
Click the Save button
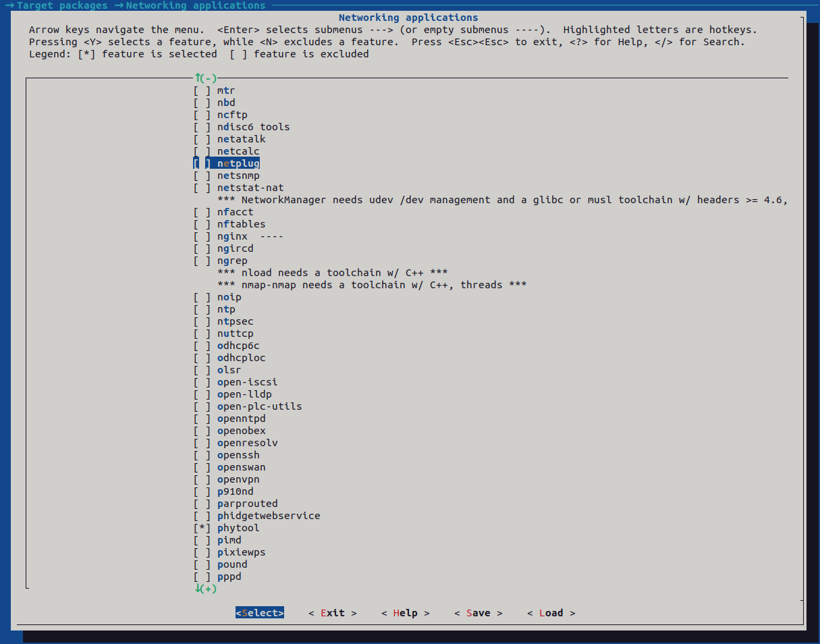point(479,613)
